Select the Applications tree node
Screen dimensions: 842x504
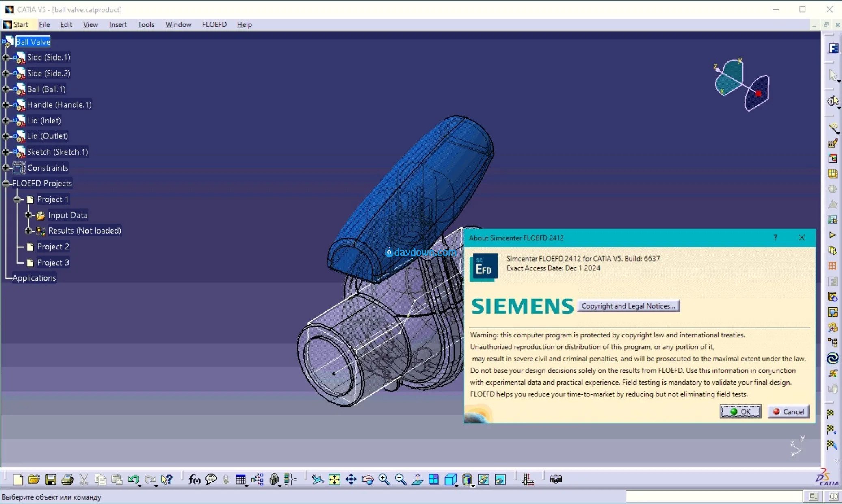[34, 278]
